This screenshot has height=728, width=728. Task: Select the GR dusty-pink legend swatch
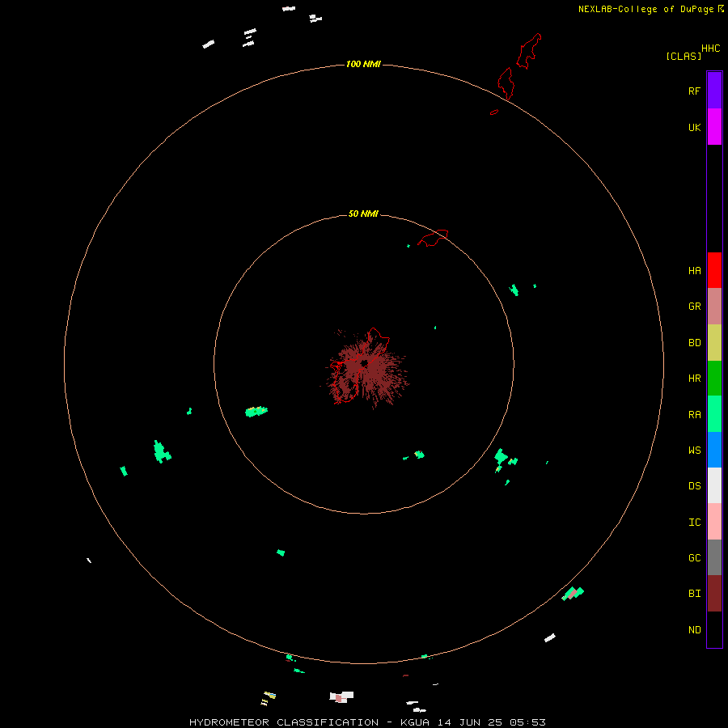point(714,307)
